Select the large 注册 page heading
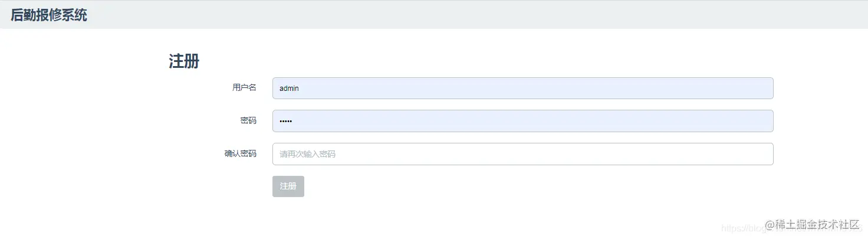Image resolution: width=868 pixels, height=239 pixels. [184, 61]
